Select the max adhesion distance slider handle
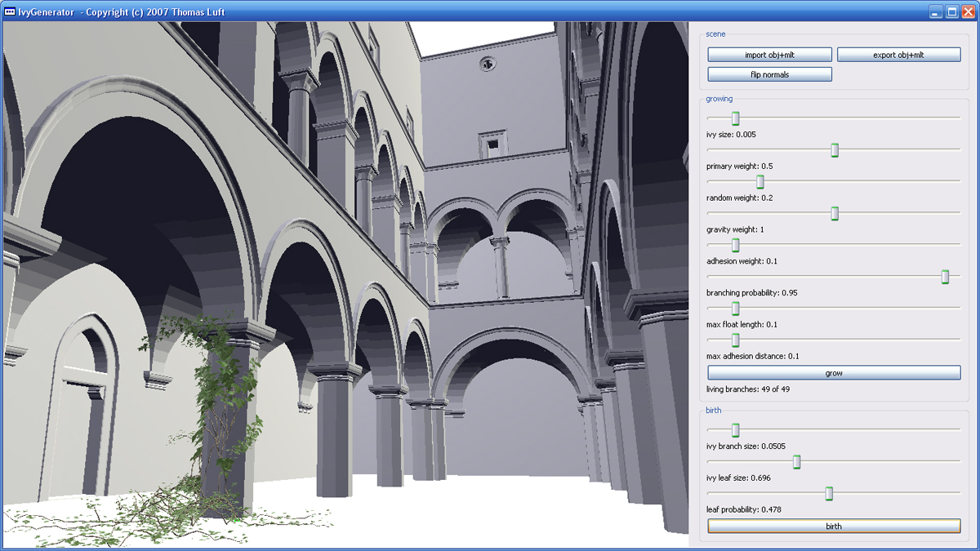This screenshot has height=551, width=980. tap(735, 340)
